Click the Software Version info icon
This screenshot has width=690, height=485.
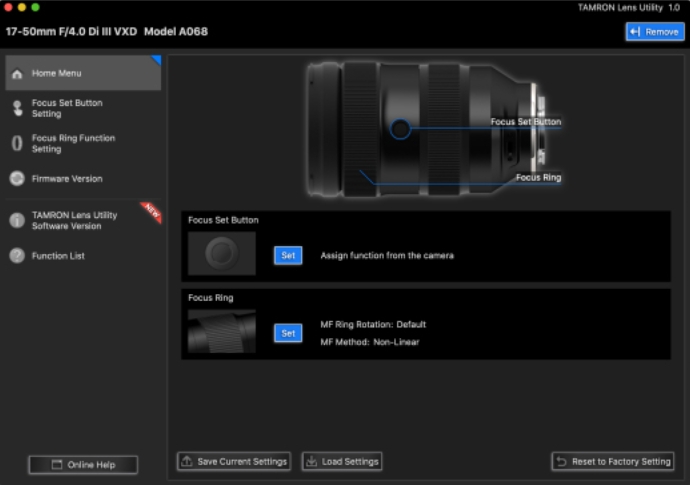[17, 221]
